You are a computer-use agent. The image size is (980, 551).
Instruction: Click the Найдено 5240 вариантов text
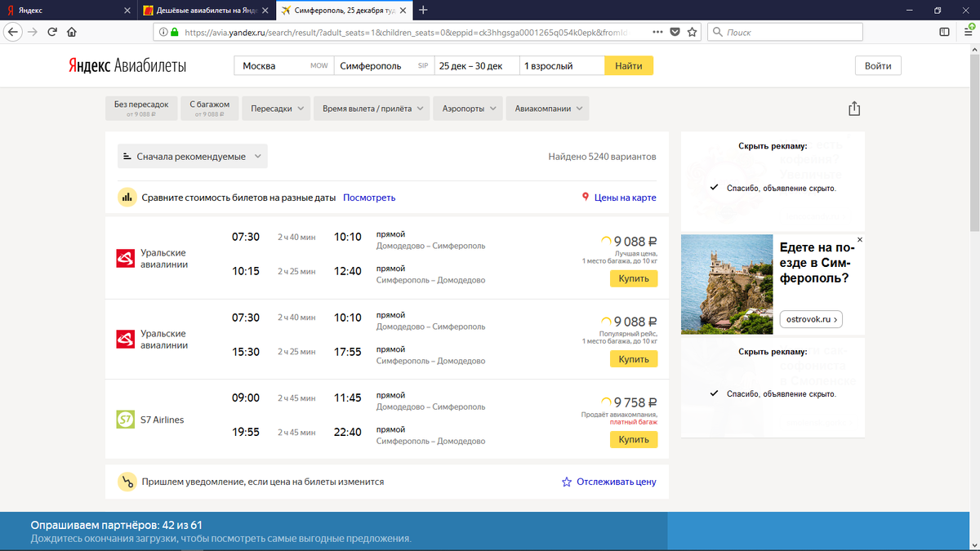[x=603, y=157]
